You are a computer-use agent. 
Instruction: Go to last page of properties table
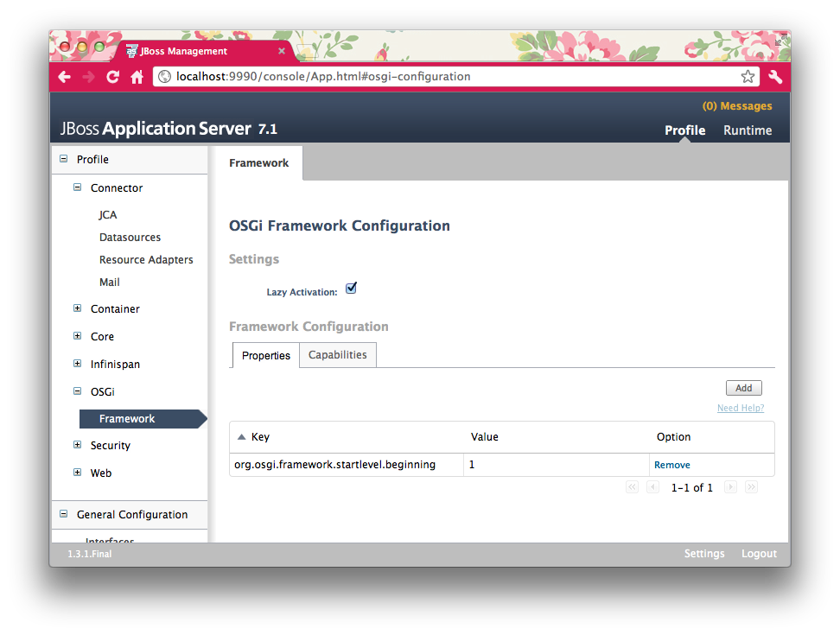[x=751, y=486]
